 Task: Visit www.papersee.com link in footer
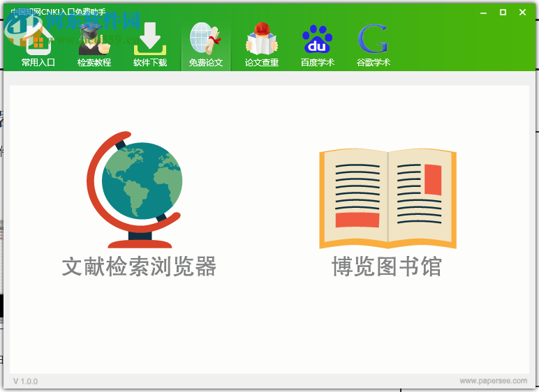[x=494, y=381]
